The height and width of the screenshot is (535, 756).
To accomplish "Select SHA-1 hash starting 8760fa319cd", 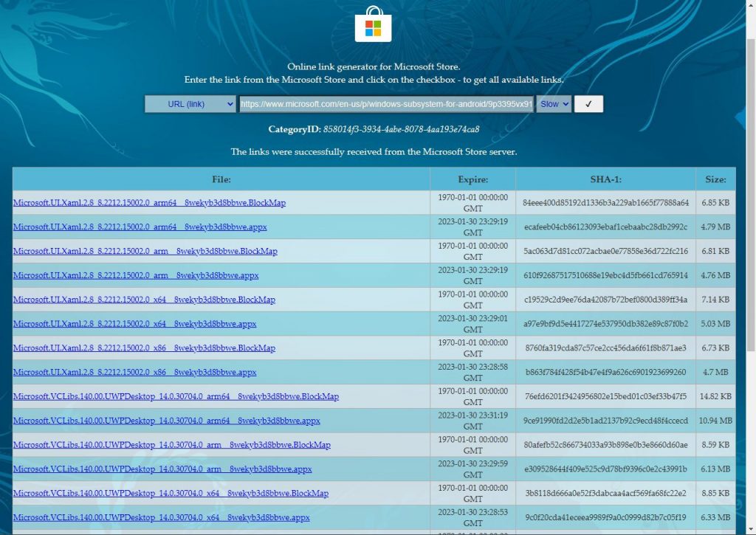I will coord(606,348).
